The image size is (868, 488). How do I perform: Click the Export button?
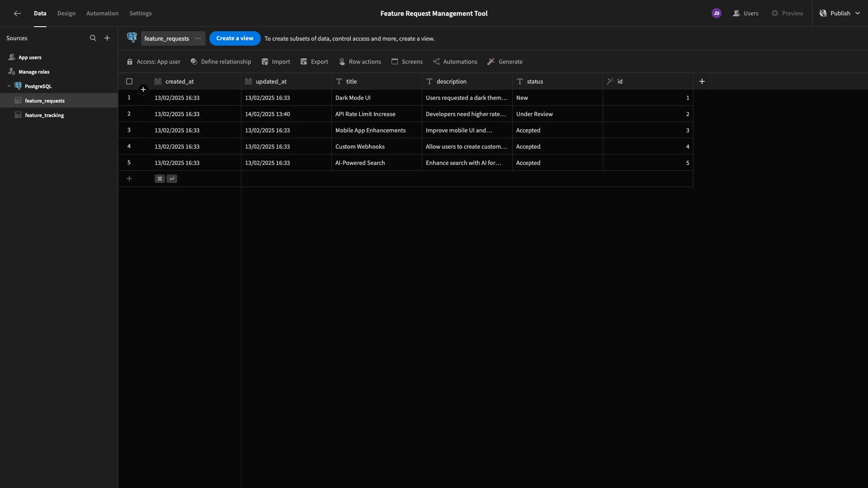(314, 62)
